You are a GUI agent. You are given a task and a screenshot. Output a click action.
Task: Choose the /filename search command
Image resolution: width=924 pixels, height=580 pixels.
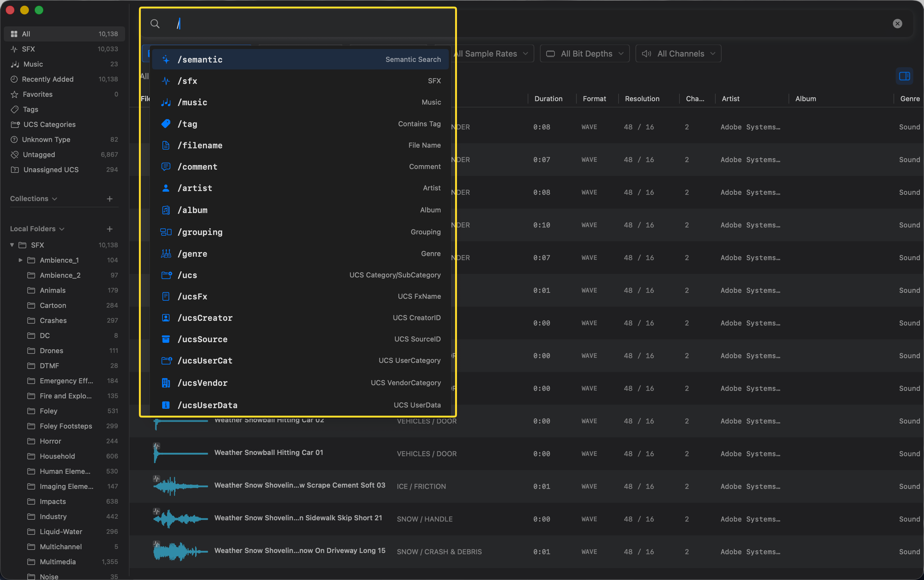pos(300,145)
